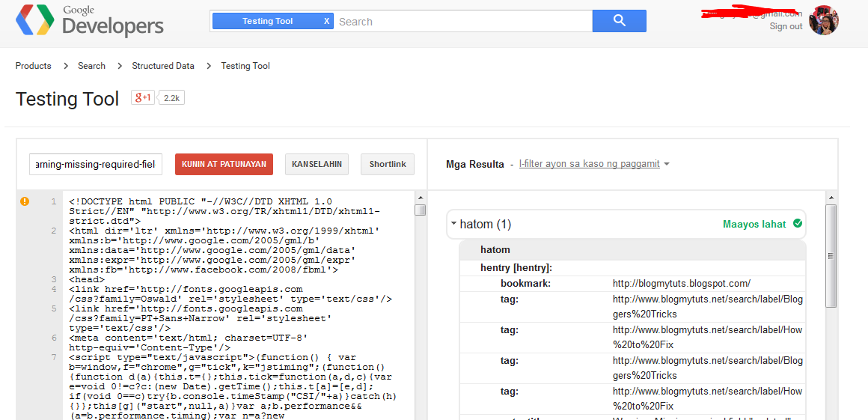868x420 pixels.
Task: Focus the Search text field
Action: (x=462, y=22)
